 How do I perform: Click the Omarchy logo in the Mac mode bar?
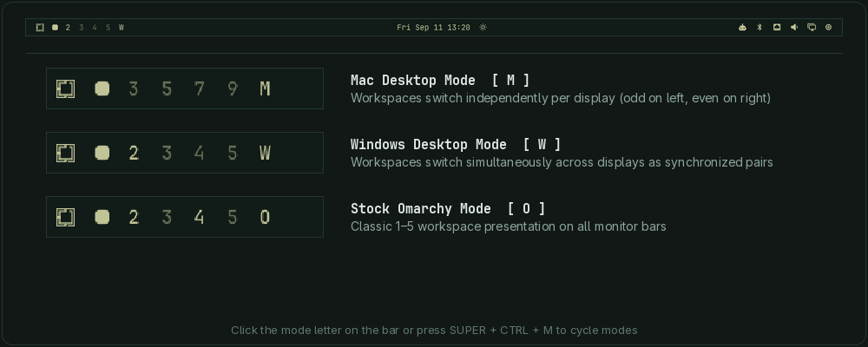point(65,88)
